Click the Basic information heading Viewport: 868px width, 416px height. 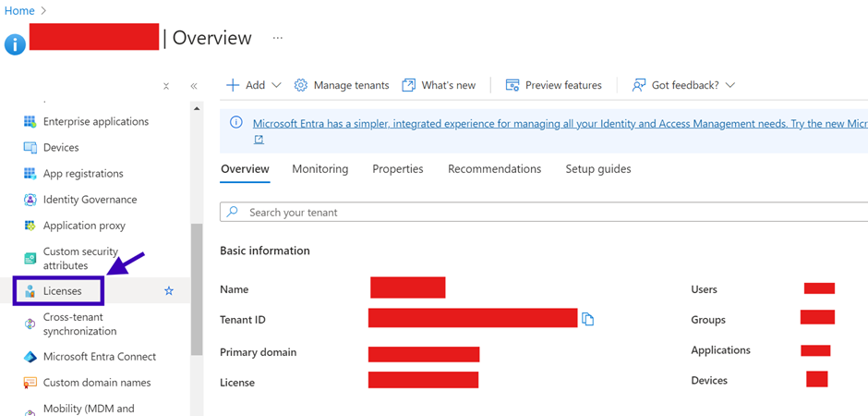pyautogui.click(x=265, y=251)
